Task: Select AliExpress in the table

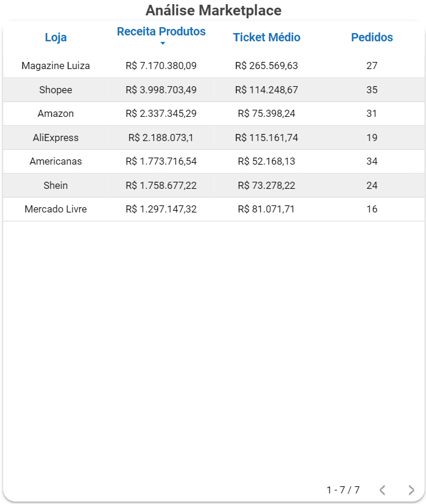Action: coord(56,138)
